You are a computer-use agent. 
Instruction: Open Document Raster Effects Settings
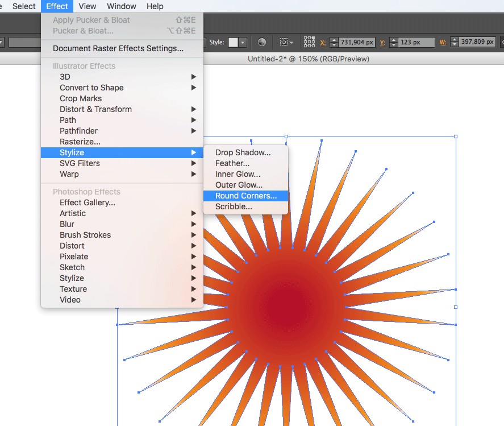pyautogui.click(x=118, y=48)
